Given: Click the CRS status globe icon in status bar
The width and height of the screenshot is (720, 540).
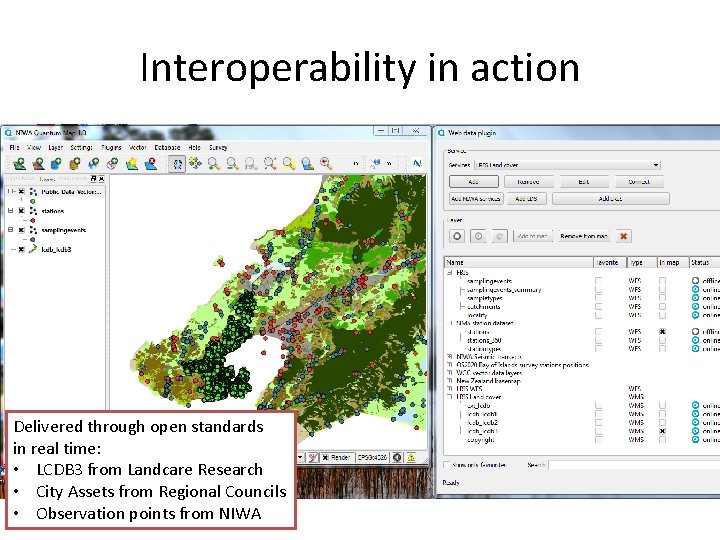Looking at the screenshot, I should pyautogui.click(x=397, y=457).
